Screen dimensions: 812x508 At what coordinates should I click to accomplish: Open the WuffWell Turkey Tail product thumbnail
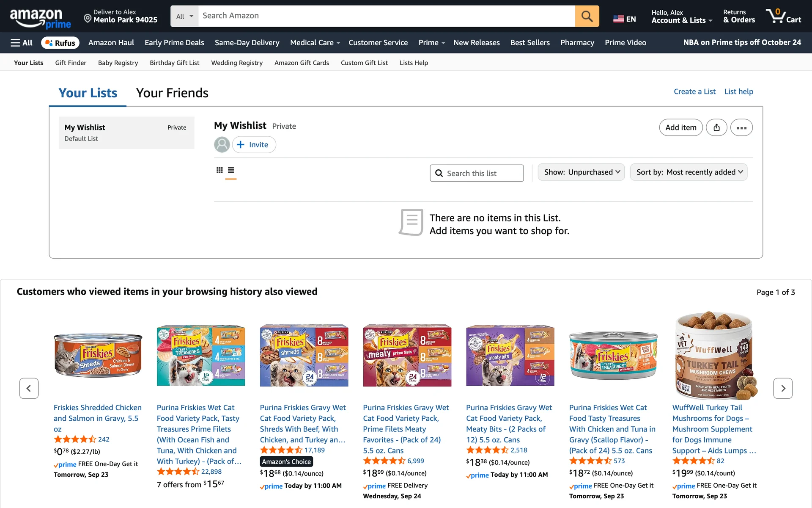pyautogui.click(x=714, y=356)
